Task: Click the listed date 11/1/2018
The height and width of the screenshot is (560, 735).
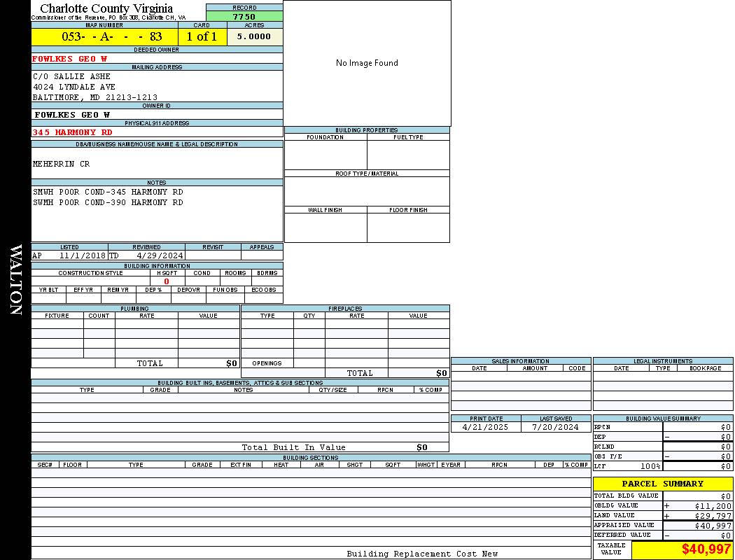Action: click(82, 256)
